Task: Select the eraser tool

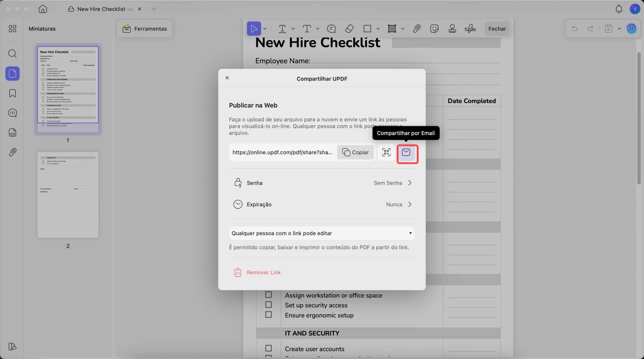Action: (x=349, y=29)
